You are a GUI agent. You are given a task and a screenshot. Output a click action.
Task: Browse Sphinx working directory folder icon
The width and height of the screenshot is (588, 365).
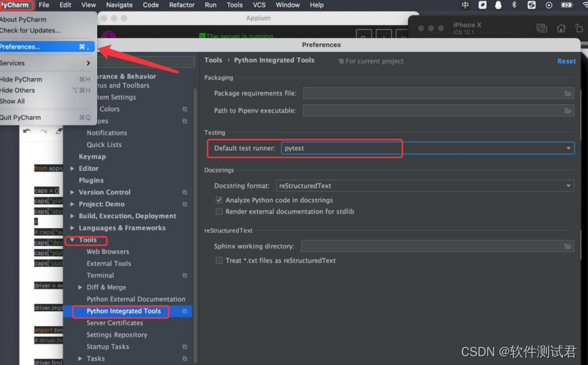click(x=568, y=246)
